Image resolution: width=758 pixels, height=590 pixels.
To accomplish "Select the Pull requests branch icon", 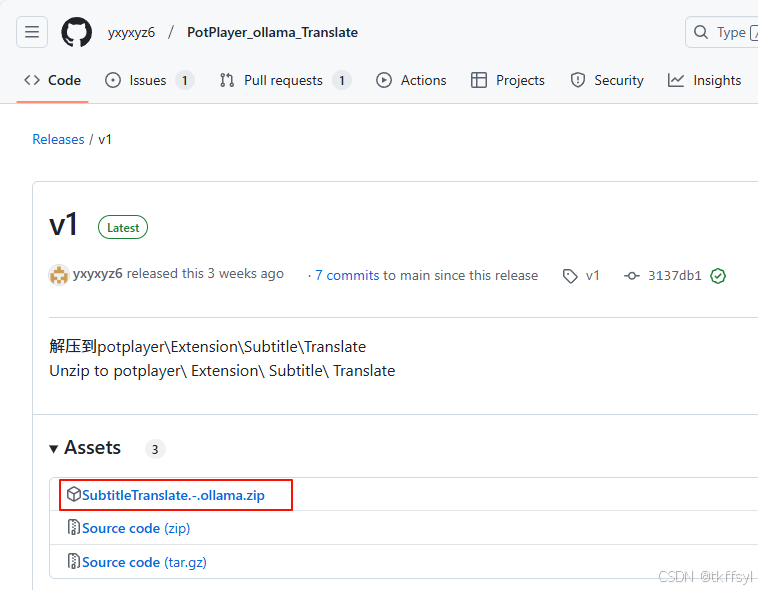I will click(x=227, y=80).
